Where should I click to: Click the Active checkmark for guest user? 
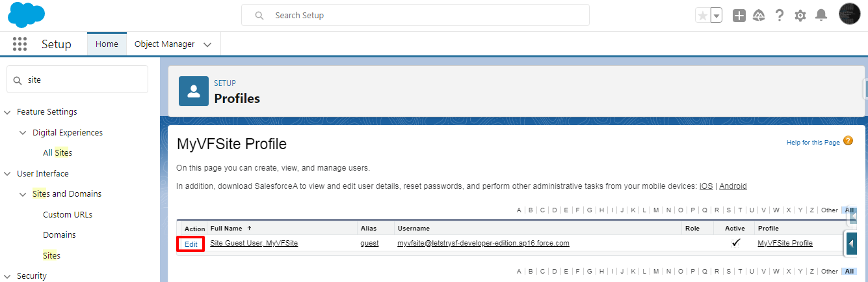(735, 243)
